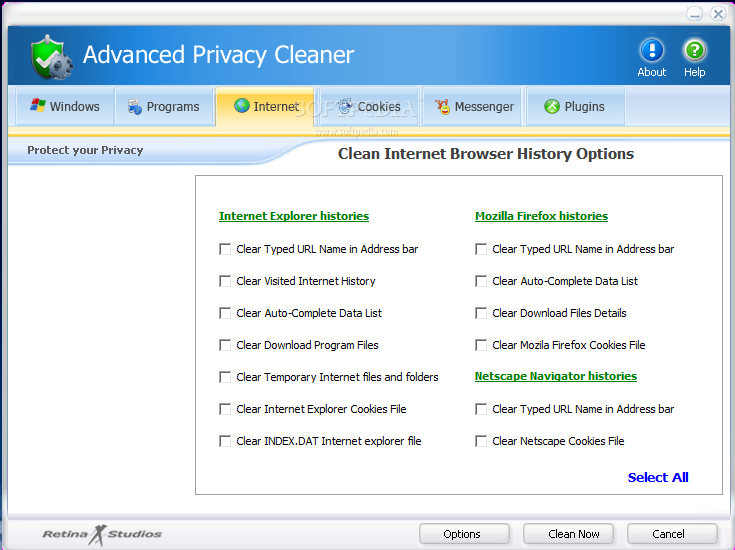This screenshot has width=735, height=550.
Task: Enable Netscape Clear Typed URL Name checkbox
Action: coord(481,409)
